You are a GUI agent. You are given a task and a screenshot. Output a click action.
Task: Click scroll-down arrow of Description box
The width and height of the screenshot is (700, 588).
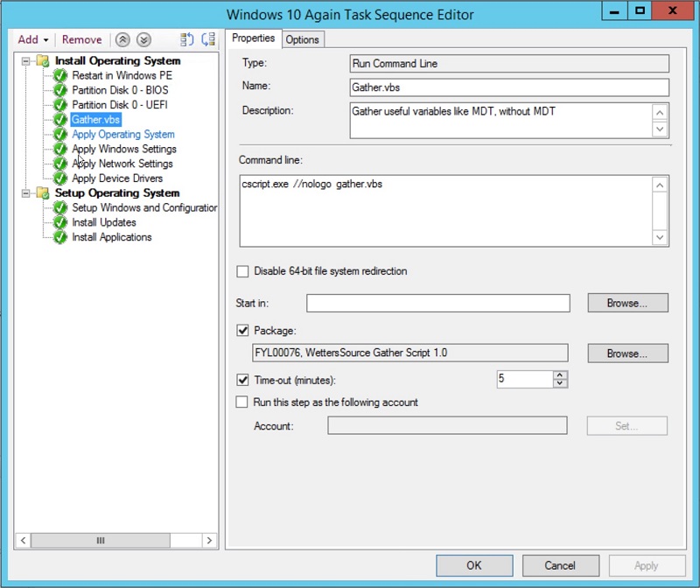660,129
